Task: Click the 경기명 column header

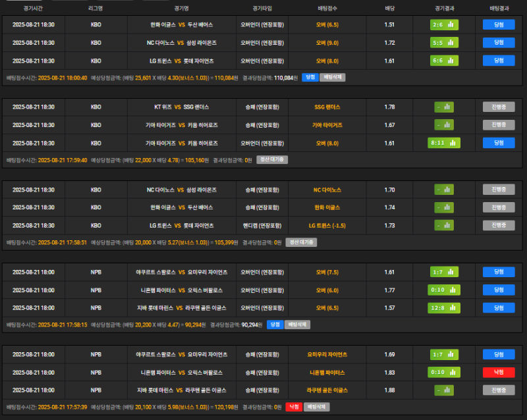Action: click(182, 9)
